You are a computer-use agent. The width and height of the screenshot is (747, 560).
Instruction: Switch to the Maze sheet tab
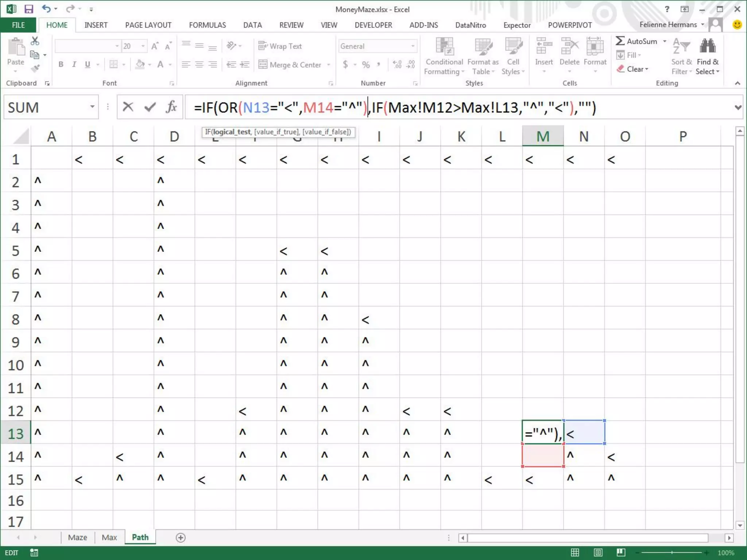coord(77,537)
